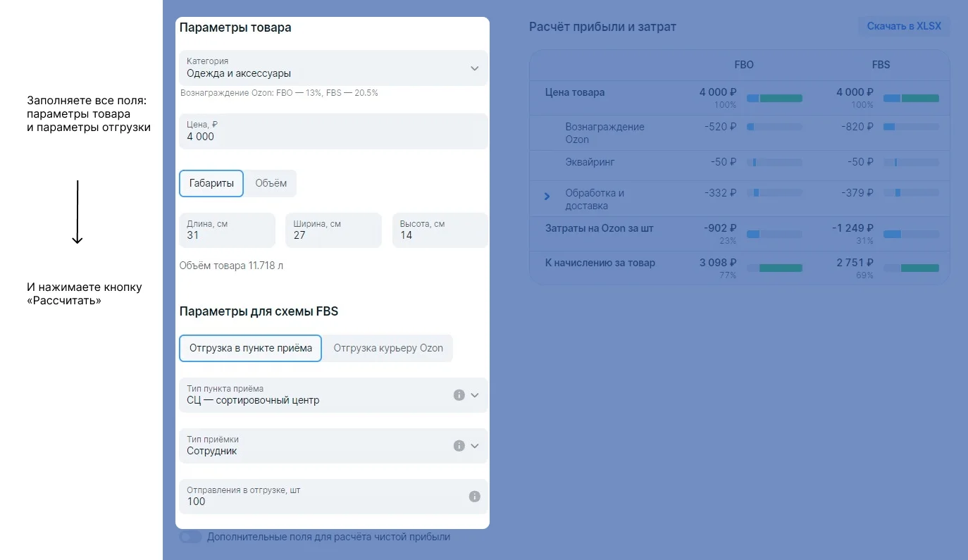Click the FBO Цена товара progress bar
This screenshot has width=968, height=560.
(774, 98)
